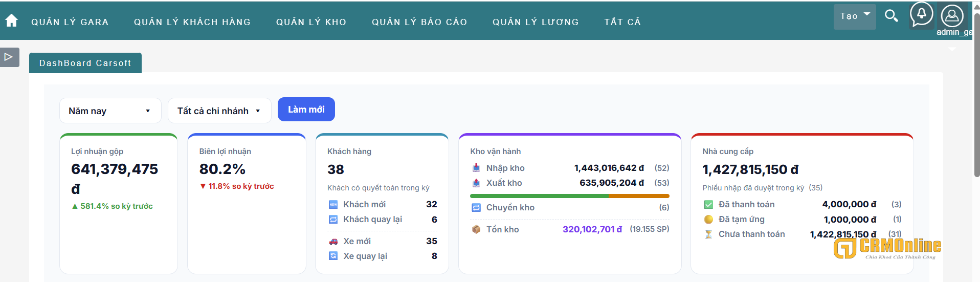Click the 1,427,815,150 đ supplier total
Image resolution: width=980 pixels, height=282 pixels.
[x=750, y=169]
